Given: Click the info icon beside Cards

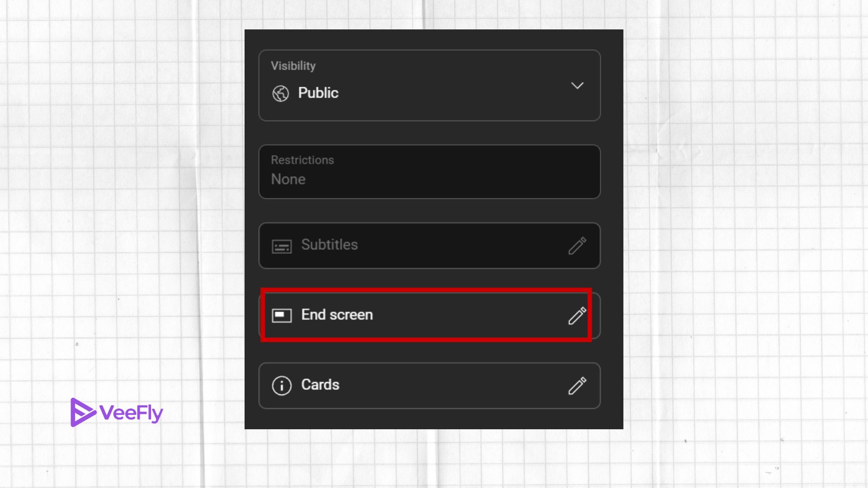Looking at the screenshot, I should point(281,385).
